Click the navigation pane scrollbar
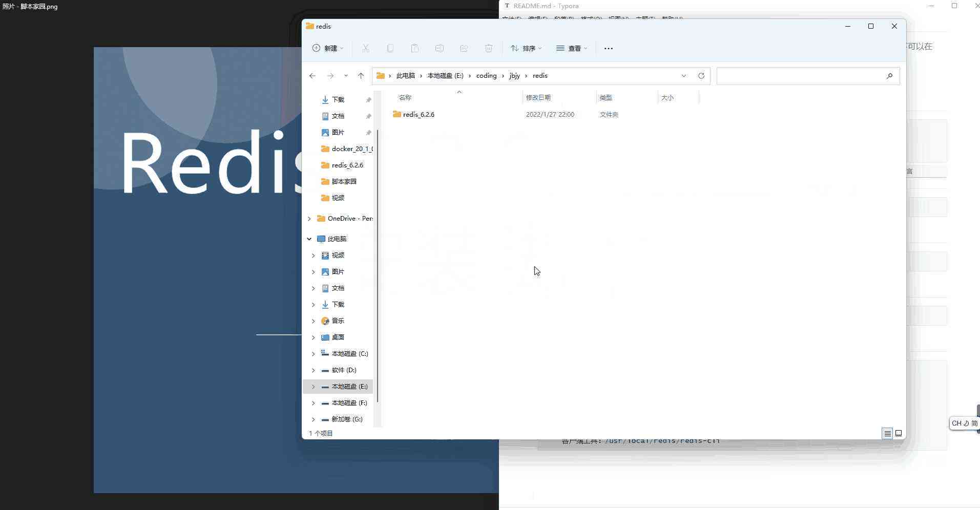Screen dimensions: 980x510 click(378, 265)
